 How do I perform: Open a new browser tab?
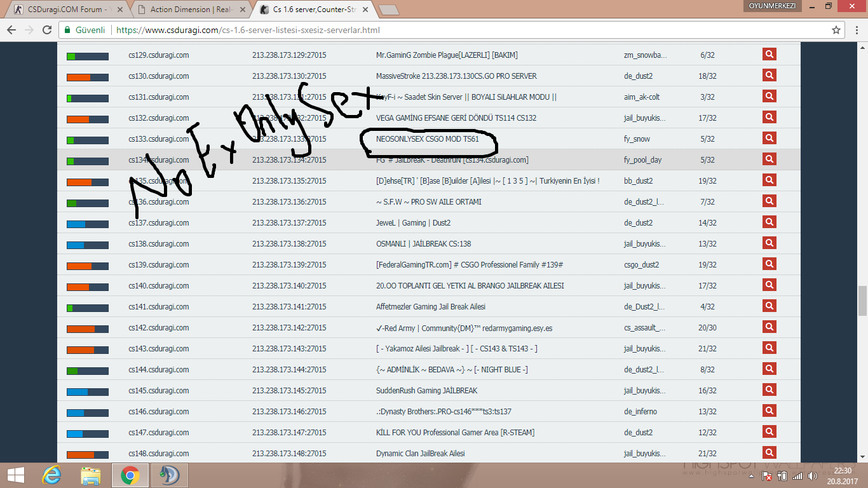point(388,10)
